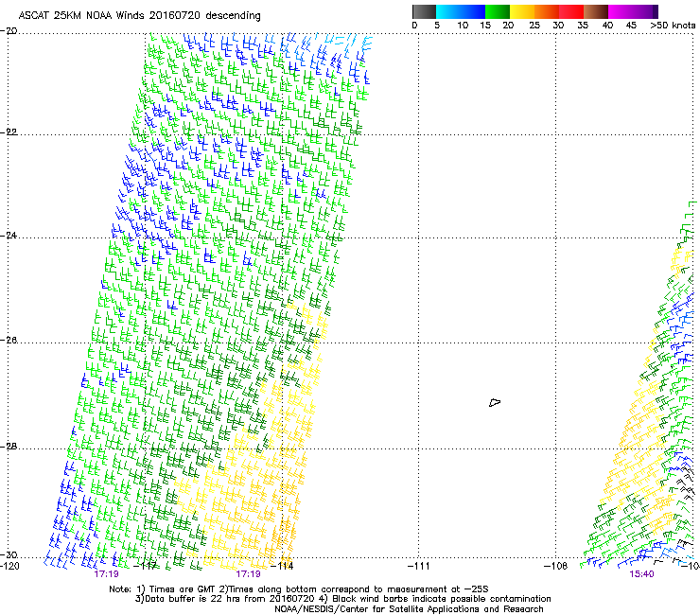Click the longitude axis label '-111'
The width and height of the screenshot is (700, 615).
point(419,566)
